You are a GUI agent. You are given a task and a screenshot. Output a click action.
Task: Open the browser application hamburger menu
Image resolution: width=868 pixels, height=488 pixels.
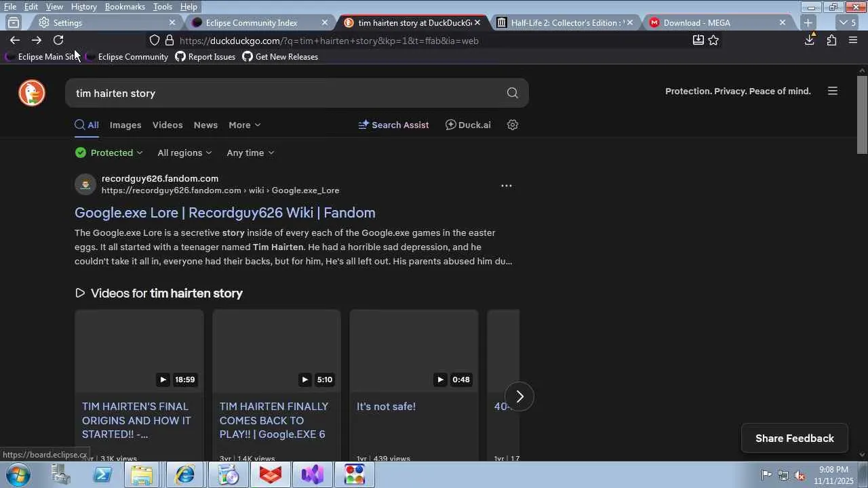853,41
